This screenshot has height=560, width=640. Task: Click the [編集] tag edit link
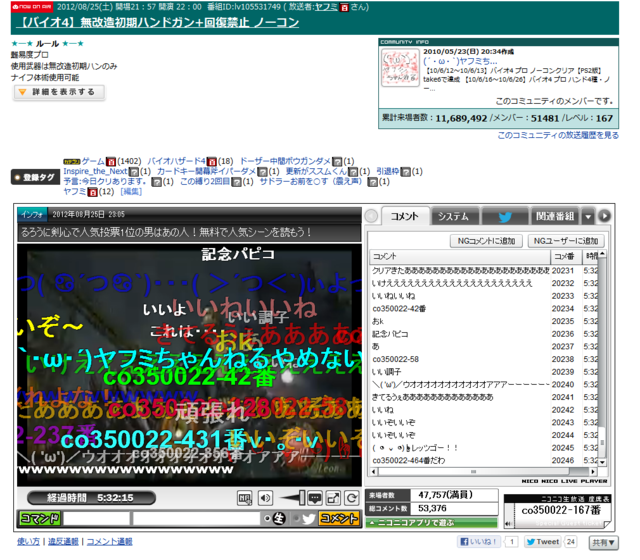pyautogui.click(x=131, y=191)
